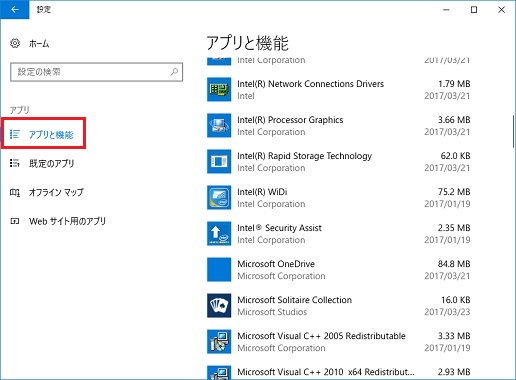
Task: Select the アプリと機能 list icon
Action: 15,134
